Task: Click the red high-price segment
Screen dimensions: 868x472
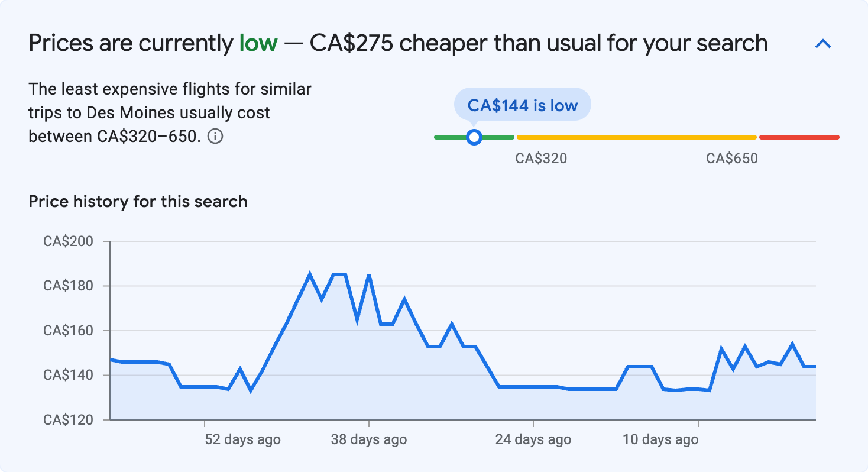Action: click(798, 137)
